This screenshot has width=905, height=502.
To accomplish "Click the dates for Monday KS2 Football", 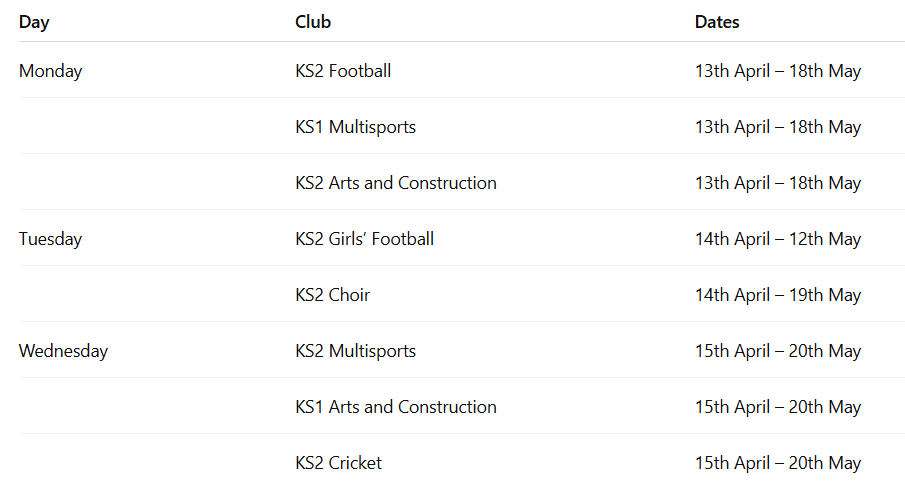I will (778, 71).
